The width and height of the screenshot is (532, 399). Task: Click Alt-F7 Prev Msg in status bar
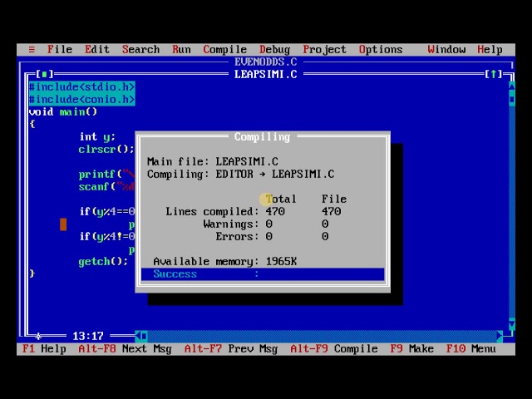(x=231, y=349)
